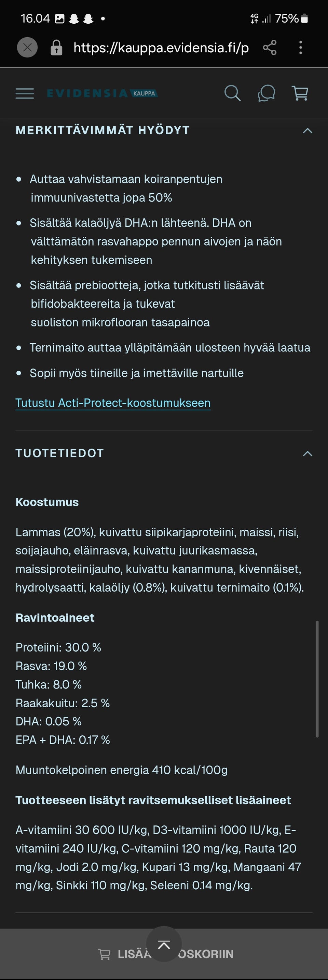
Task: Open the Tutustu Acti-Protect-koostumukseen link
Action: click(x=113, y=402)
